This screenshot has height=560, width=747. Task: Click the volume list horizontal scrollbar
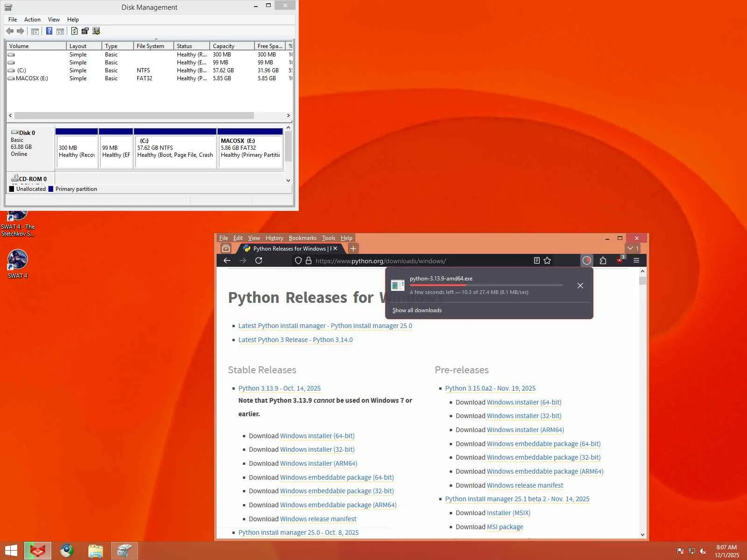pyautogui.click(x=134, y=115)
